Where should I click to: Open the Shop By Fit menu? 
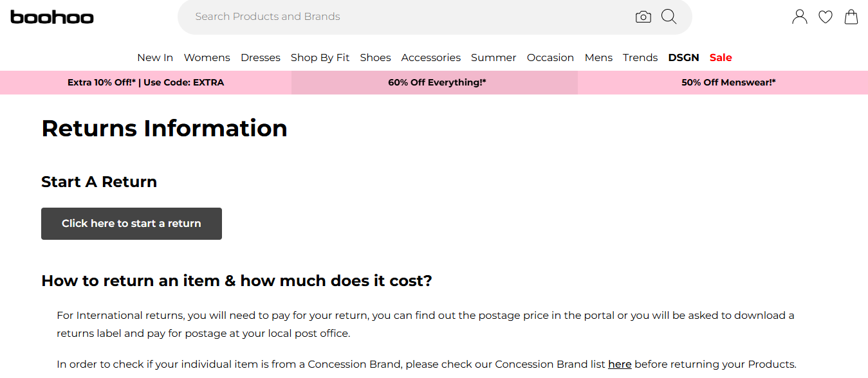tap(320, 58)
